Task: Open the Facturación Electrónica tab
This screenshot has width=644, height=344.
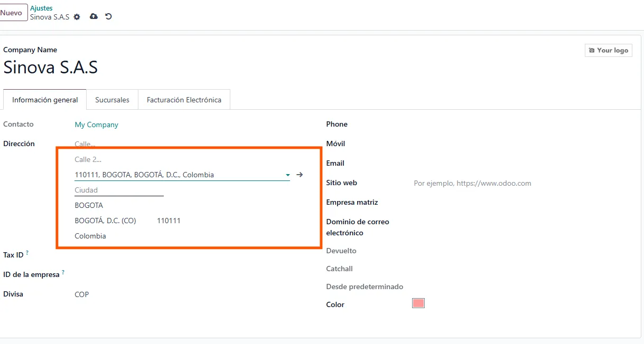Action: (x=184, y=100)
